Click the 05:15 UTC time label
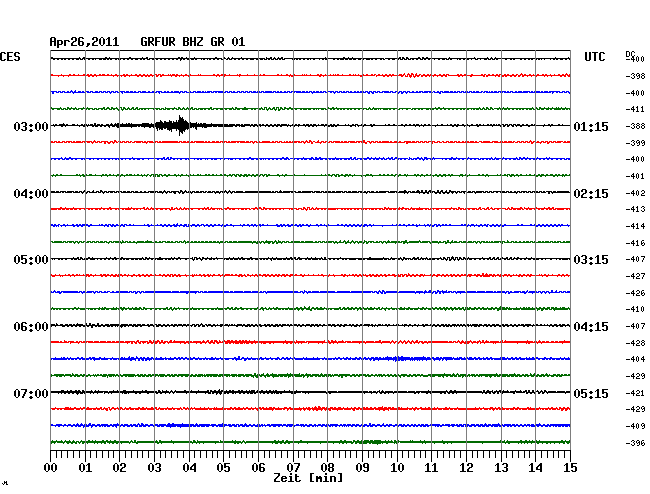Screen dimensions: 650x494 [591, 393]
